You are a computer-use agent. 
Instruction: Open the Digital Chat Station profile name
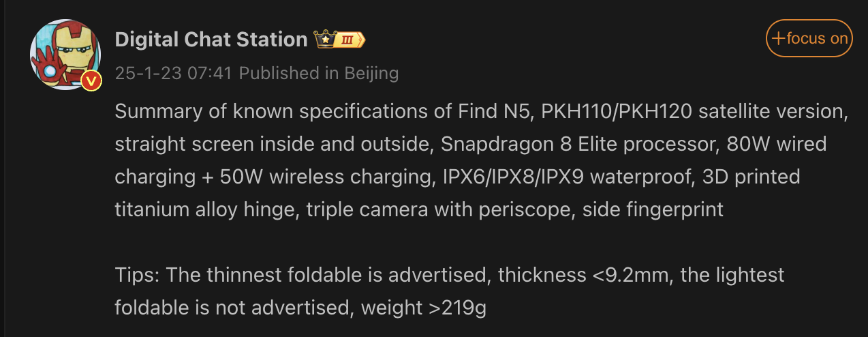[211, 40]
